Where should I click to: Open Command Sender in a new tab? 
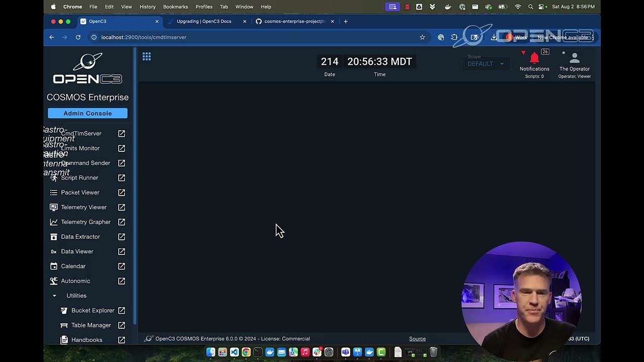click(122, 163)
